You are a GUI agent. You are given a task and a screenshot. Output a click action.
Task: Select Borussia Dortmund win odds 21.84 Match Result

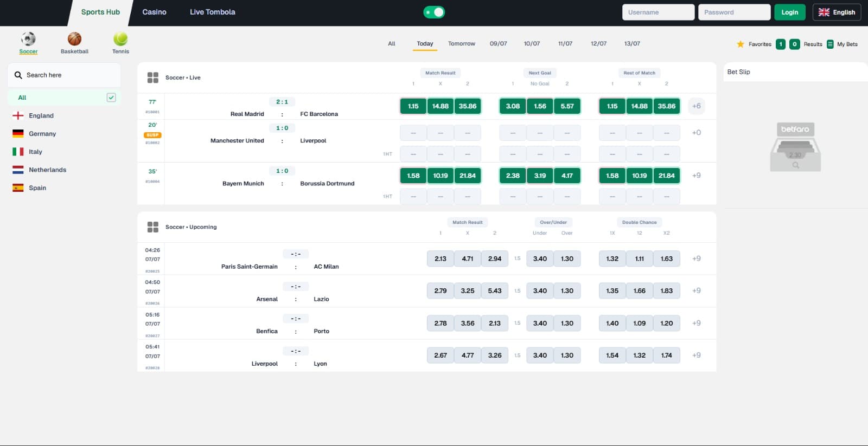click(468, 176)
